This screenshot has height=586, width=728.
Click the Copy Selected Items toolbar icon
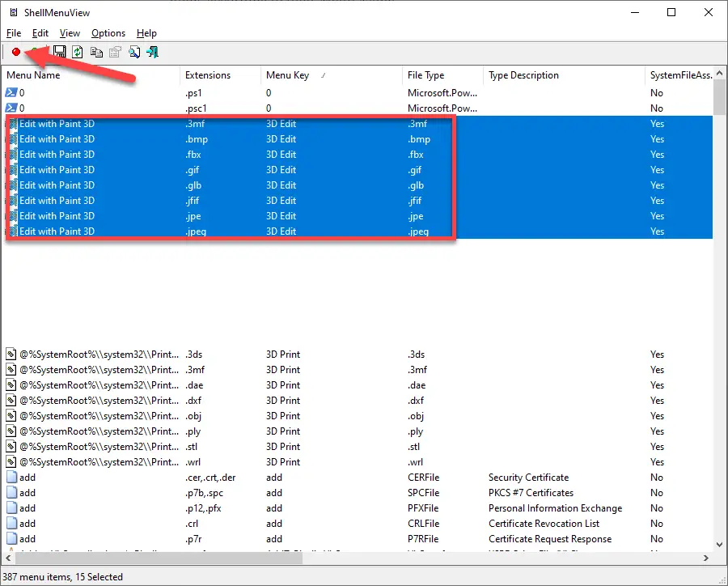(96, 52)
